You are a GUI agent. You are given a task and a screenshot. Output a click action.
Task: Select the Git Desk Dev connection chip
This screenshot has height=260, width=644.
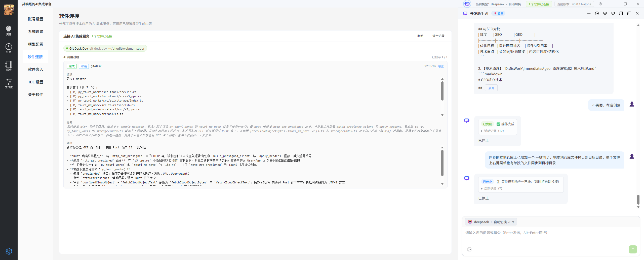(x=105, y=49)
